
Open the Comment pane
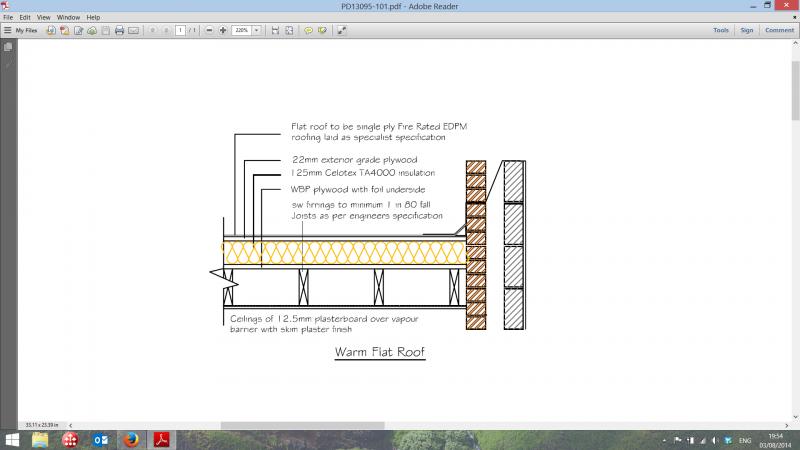coord(778,31)
